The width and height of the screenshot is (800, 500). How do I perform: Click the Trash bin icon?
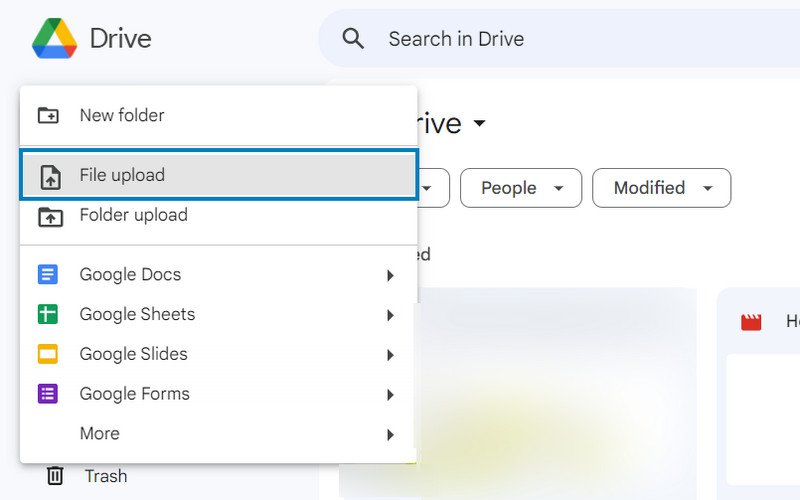pyautogui.click(x=55, y=476)
